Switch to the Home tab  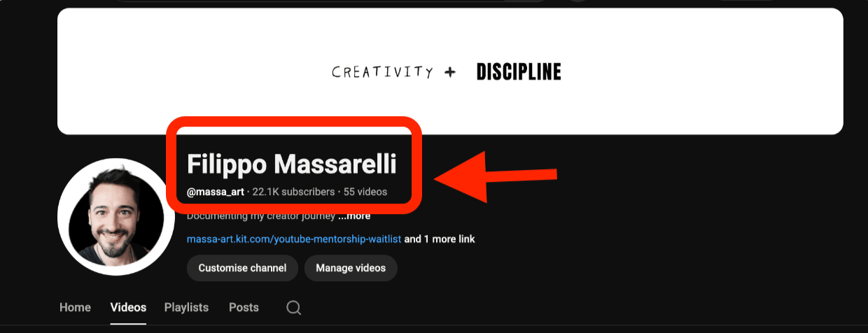pyautogui.click(x=75, y=307)
